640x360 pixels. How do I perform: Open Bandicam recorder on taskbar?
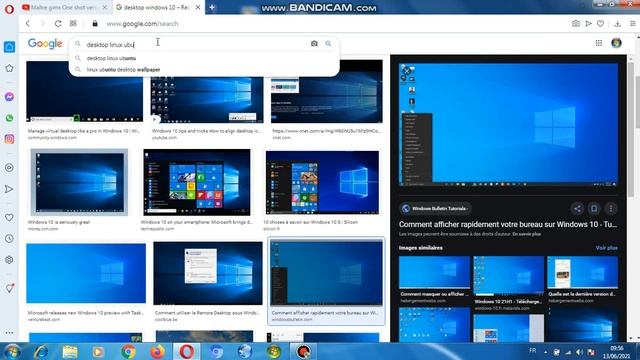coord(303,351)
